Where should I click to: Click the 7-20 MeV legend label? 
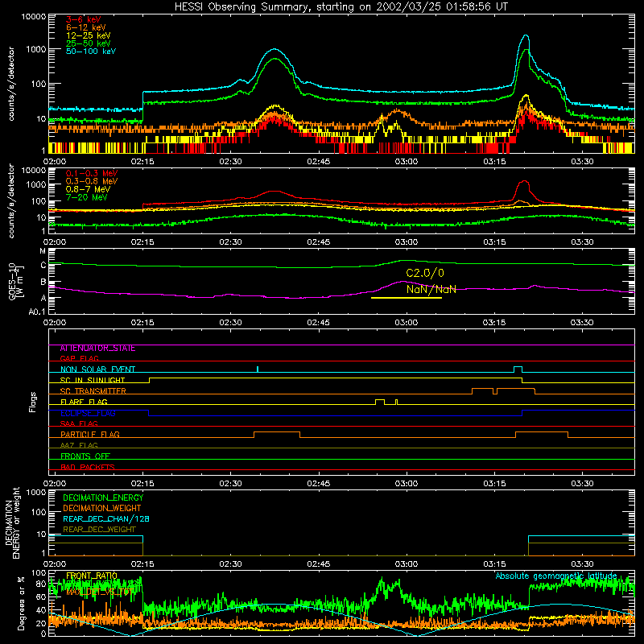[87, 197]
